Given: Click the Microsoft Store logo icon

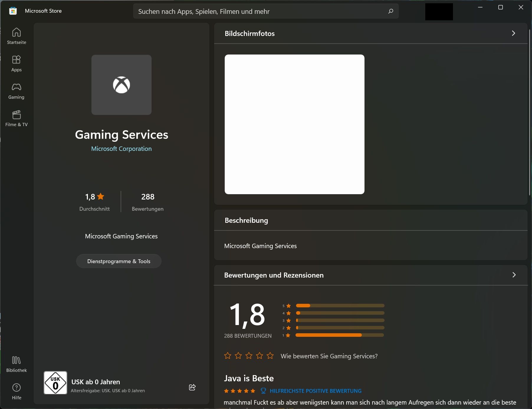Looking at the screenshot, I should point(13,11).
